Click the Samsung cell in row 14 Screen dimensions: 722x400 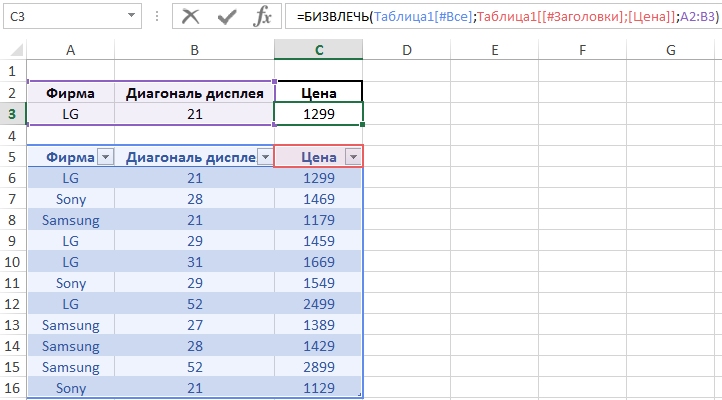(70, 346)
